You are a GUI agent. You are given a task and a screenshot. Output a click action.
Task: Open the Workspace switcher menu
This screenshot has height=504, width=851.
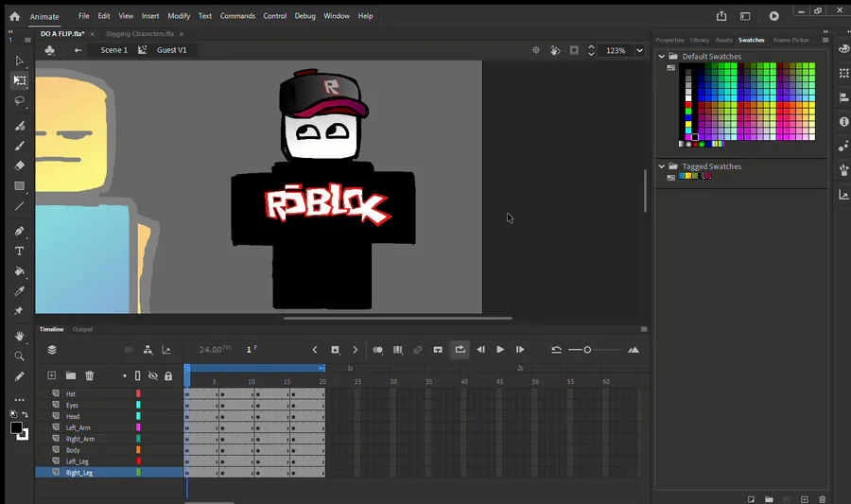tap(745, 16)
